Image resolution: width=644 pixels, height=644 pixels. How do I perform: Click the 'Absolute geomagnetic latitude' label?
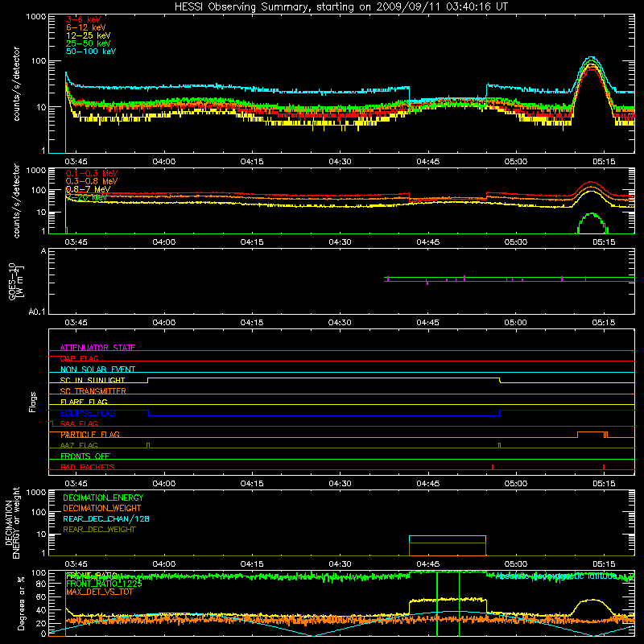(556, 576)
